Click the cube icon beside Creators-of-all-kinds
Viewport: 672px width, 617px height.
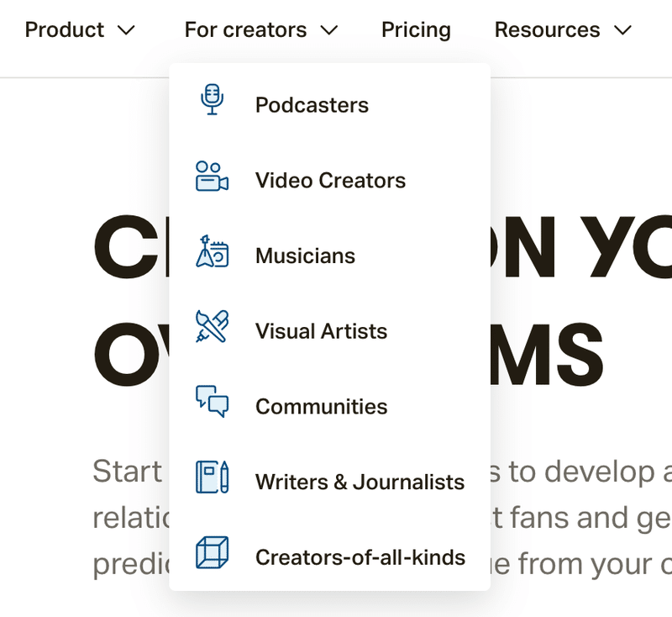(x=212, y=552)
